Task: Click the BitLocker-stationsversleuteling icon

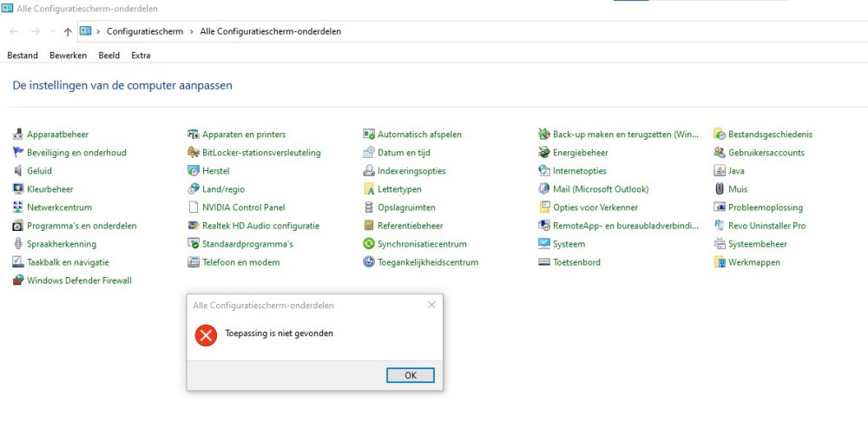Action: tap(194, 152)
